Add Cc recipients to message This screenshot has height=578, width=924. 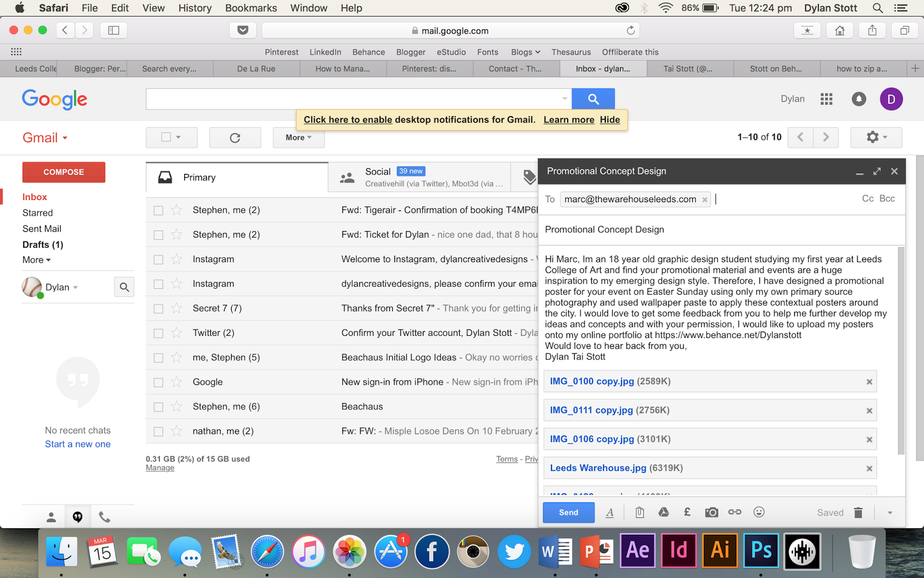coord(867,199)
